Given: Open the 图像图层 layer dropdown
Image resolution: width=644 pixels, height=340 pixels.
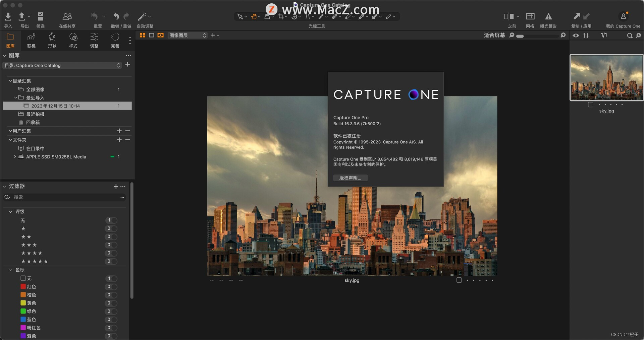Looking at the screenshot, I should coord(187,35).
